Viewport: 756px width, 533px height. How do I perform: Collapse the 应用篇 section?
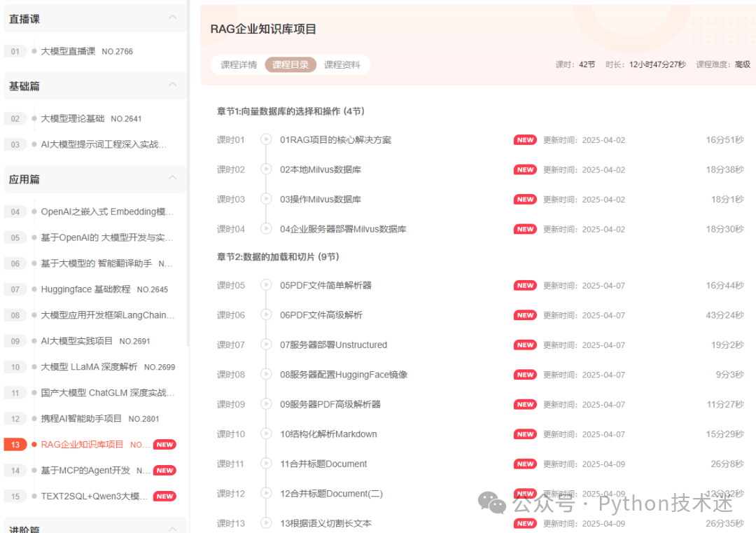coord(172,178)
